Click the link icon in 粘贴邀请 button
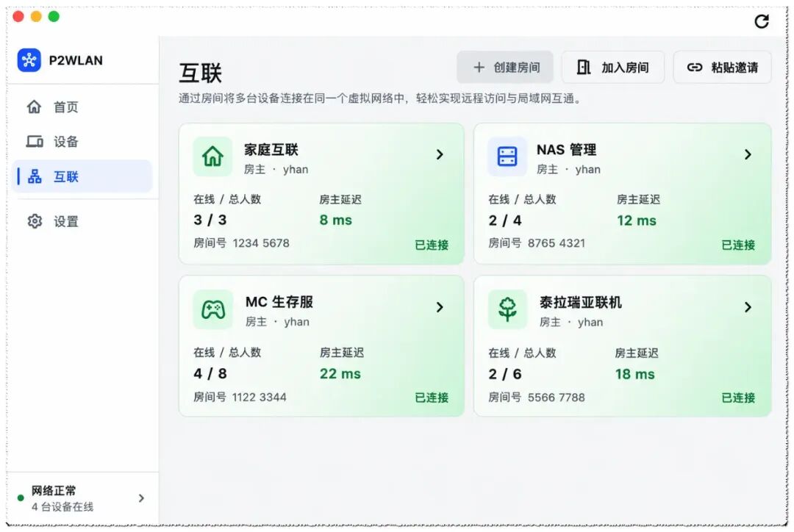 point(695,68)
